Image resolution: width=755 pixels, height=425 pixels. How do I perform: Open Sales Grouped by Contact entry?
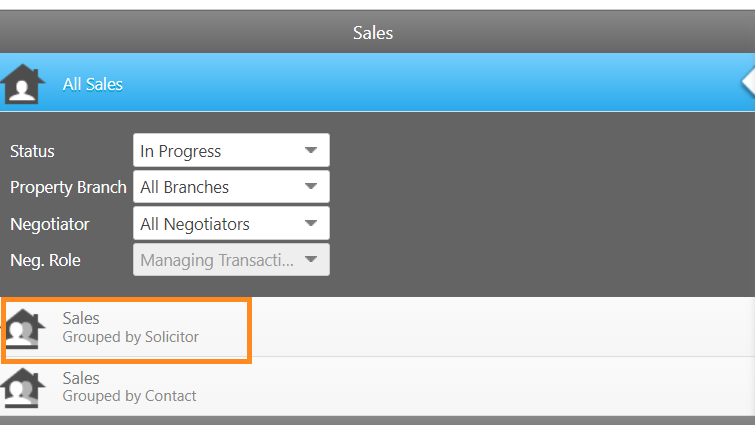tap(378, 386)
